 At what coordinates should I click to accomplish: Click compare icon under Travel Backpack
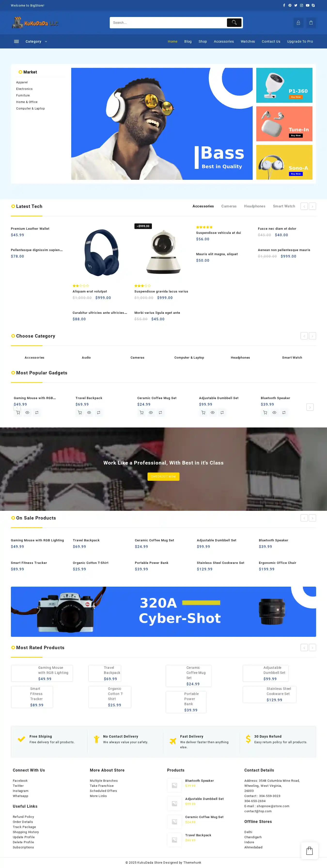coord(98,412)
